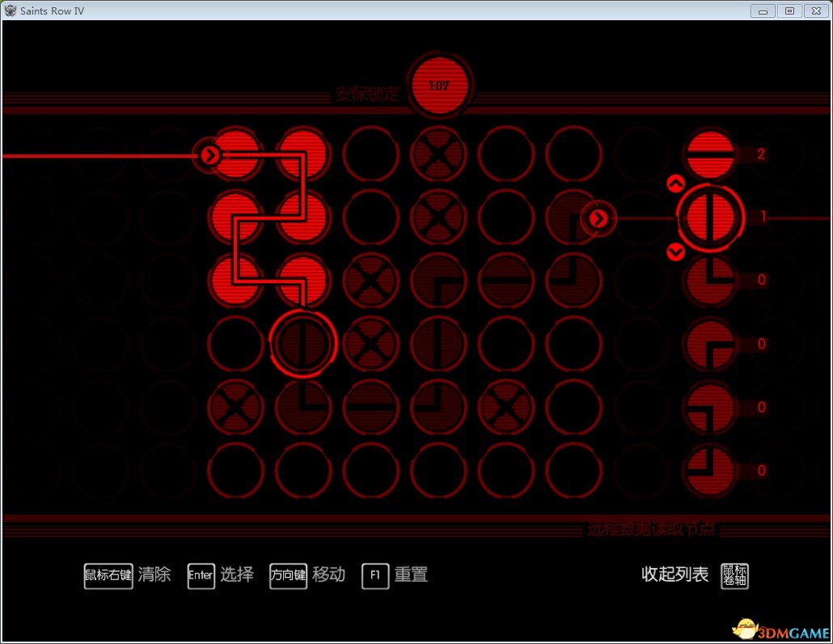Maximize the Saints Row IV window
This screenshot has width=833, height=644.
pos(789,11)
